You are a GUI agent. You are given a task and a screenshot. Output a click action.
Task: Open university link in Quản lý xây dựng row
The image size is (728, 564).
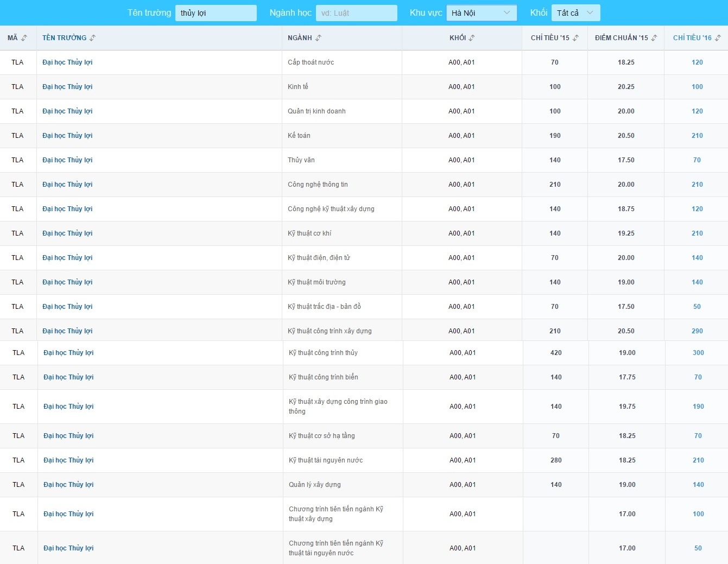(x=68, y=485)
